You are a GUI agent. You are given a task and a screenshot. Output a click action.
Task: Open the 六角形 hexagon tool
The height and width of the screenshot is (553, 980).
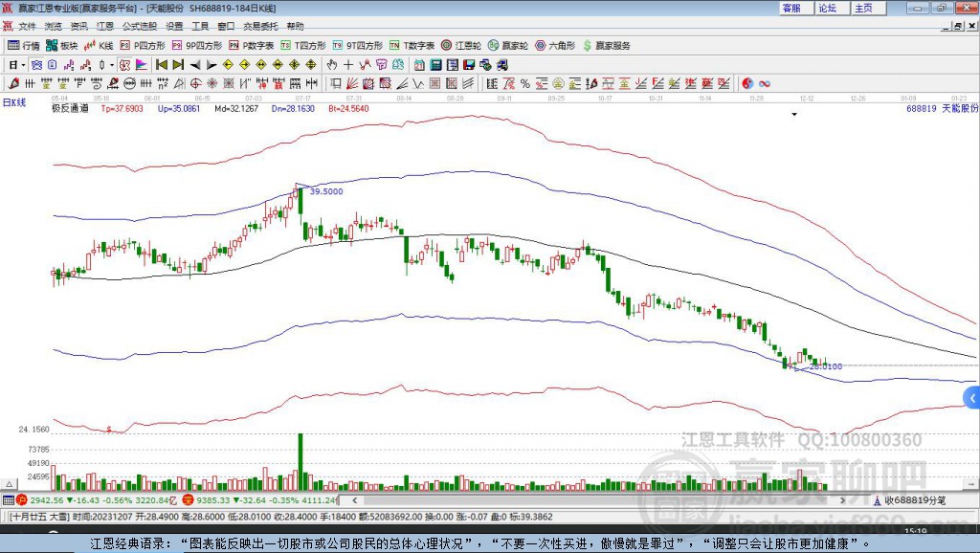[555, 46]
